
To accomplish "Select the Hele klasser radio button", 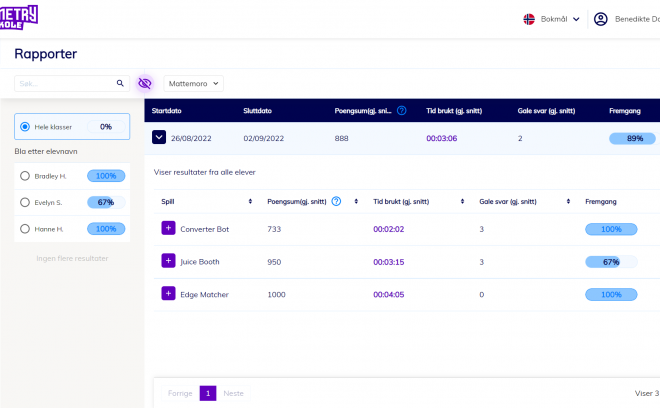I will pyautogui.click(x=25, y=127).
